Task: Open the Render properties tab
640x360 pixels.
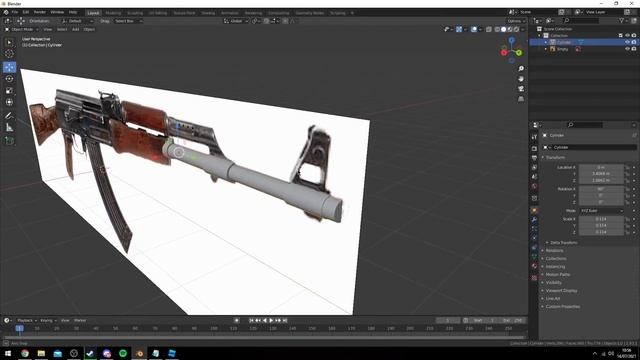Action: (534, 148)
